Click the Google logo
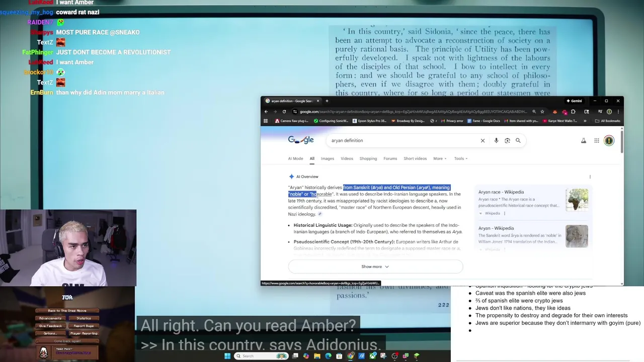 coord(301,140)
